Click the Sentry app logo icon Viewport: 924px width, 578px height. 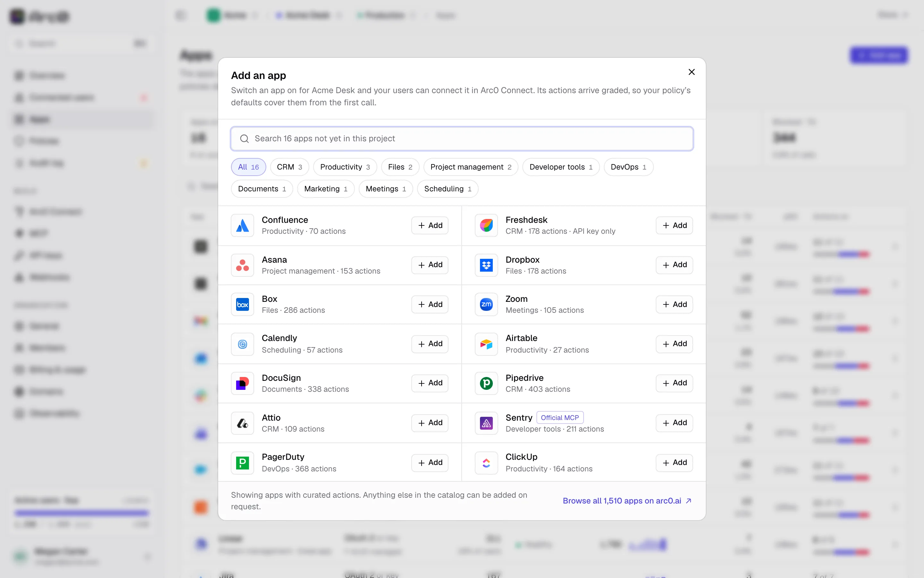(486, 423)
